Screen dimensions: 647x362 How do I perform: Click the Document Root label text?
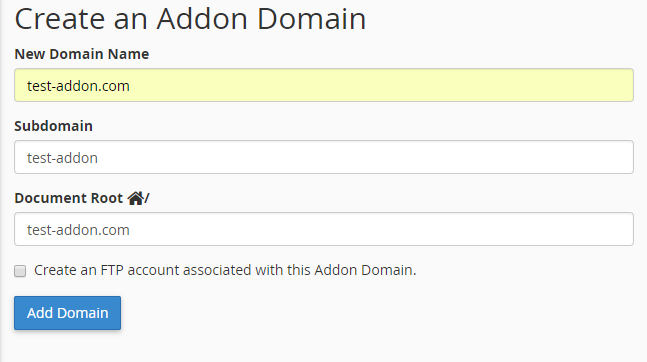(x=69, y=198)
